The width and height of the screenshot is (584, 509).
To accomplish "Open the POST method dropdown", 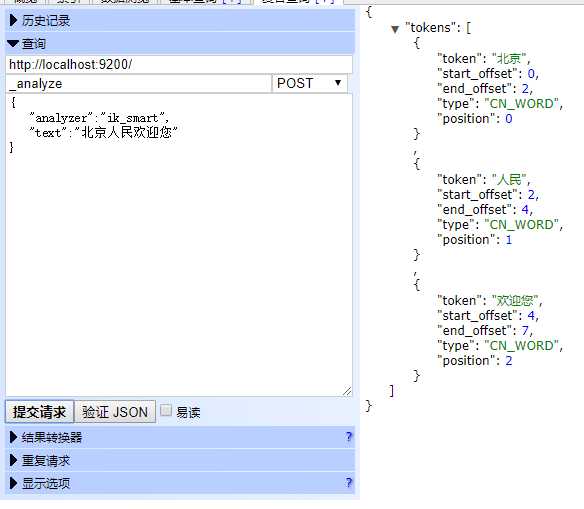I will 310,83.
